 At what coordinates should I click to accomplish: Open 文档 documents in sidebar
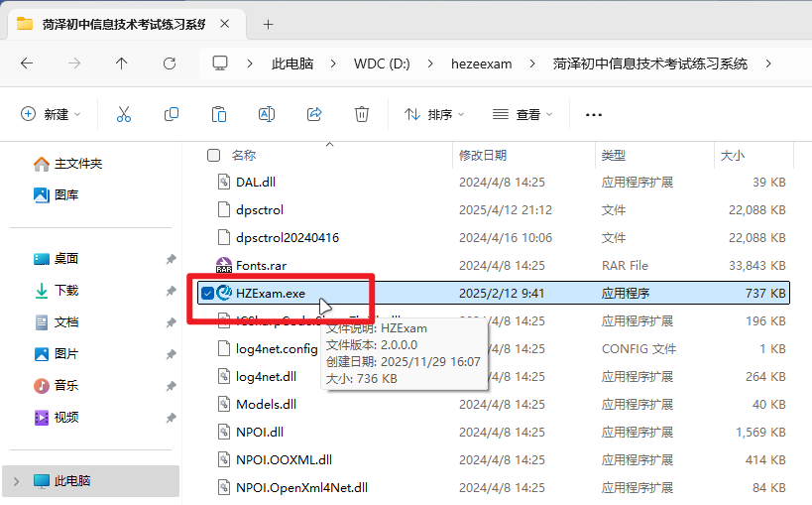pos(56,322)
